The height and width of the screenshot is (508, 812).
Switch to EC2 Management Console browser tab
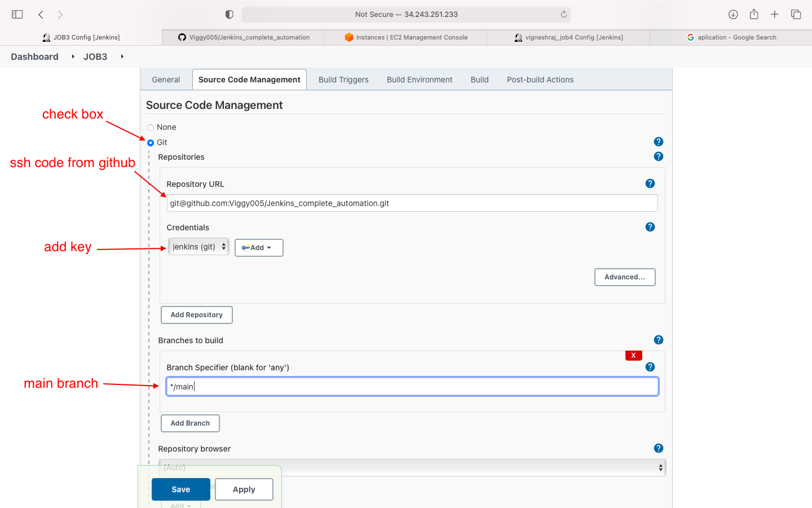[x=406, y=37]
